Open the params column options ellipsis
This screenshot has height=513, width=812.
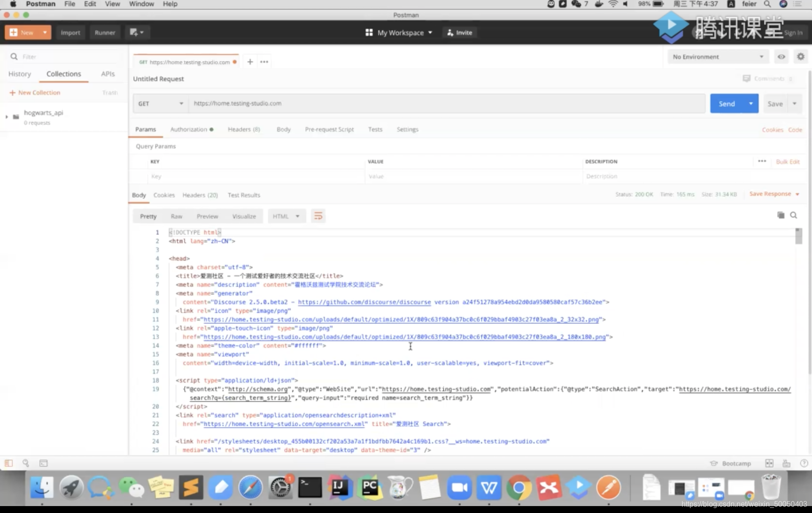click(762, 161)
